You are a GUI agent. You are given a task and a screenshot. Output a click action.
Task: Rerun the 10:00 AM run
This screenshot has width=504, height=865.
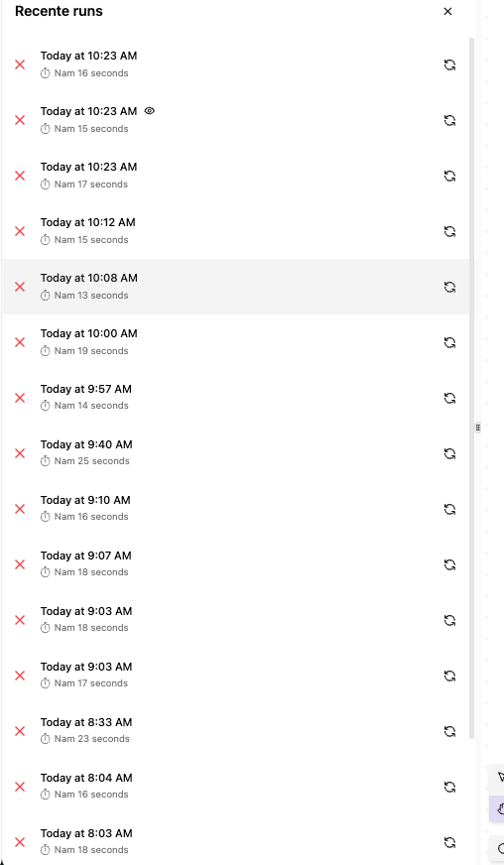449,342
